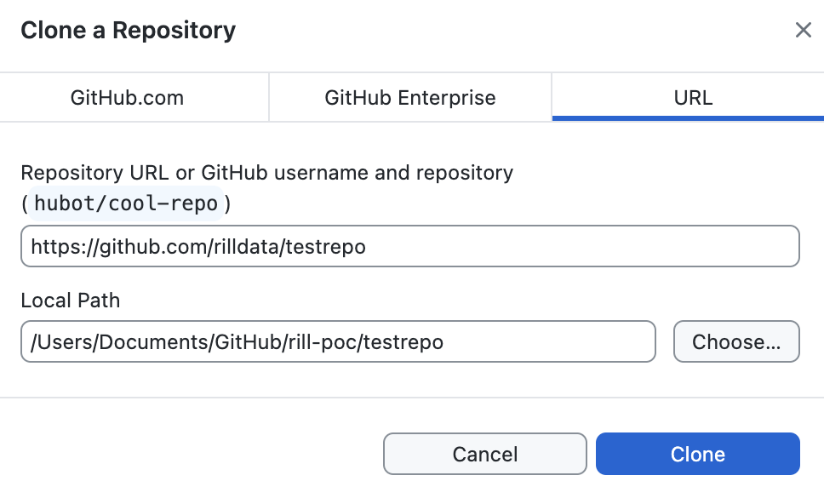Click the 'Clone a Repository' dialog title
824x504 pixels.
pyautogui.click(x=128, y=31)
